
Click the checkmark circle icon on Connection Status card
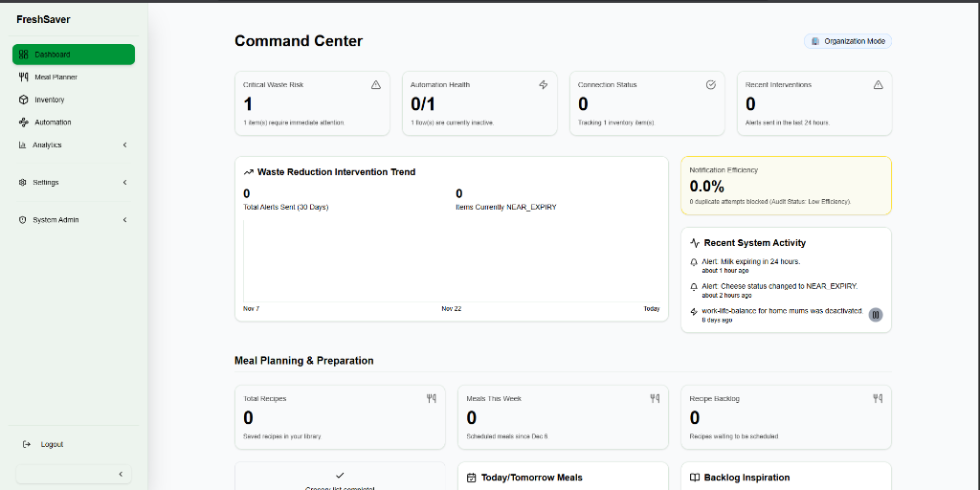(711, 85)
